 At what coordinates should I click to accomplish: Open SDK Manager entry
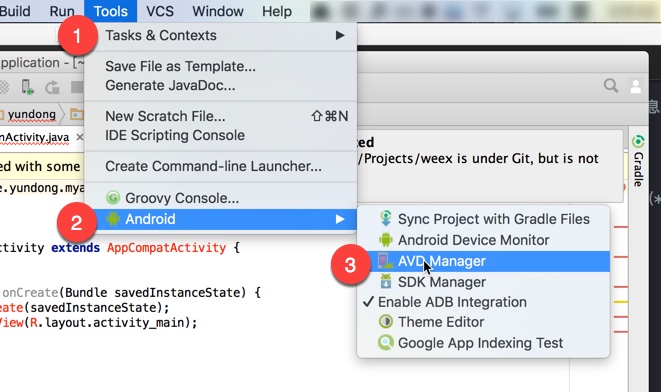[x=483, y=282]
